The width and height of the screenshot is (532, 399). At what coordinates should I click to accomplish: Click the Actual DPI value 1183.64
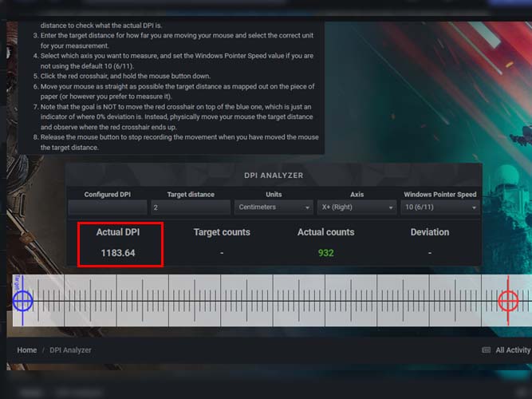click(x=118, y=253)
